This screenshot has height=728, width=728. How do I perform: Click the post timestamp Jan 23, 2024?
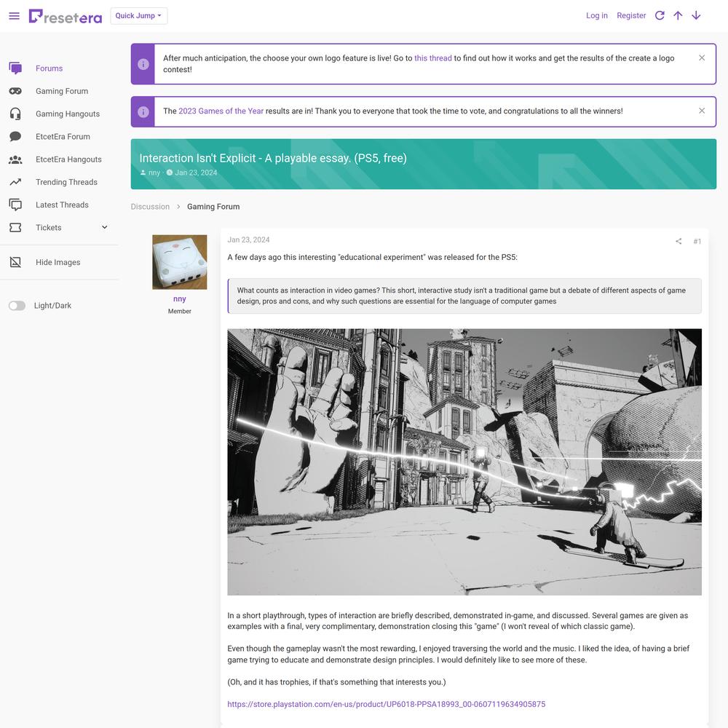coord(248,240)
